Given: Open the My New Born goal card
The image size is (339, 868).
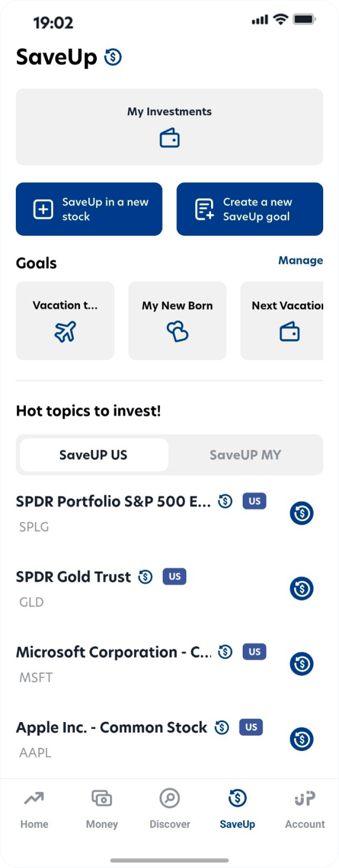Looking at the screenshot, I should [x=177, y=321].
